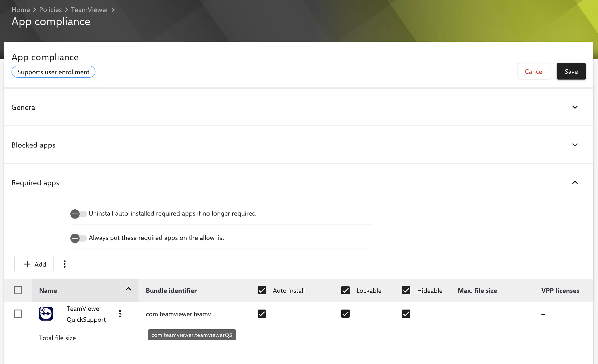The width and height of the screenshot is (598, 364).
Task: Uncheck the Lockable header checkbox
Action: 345,290
